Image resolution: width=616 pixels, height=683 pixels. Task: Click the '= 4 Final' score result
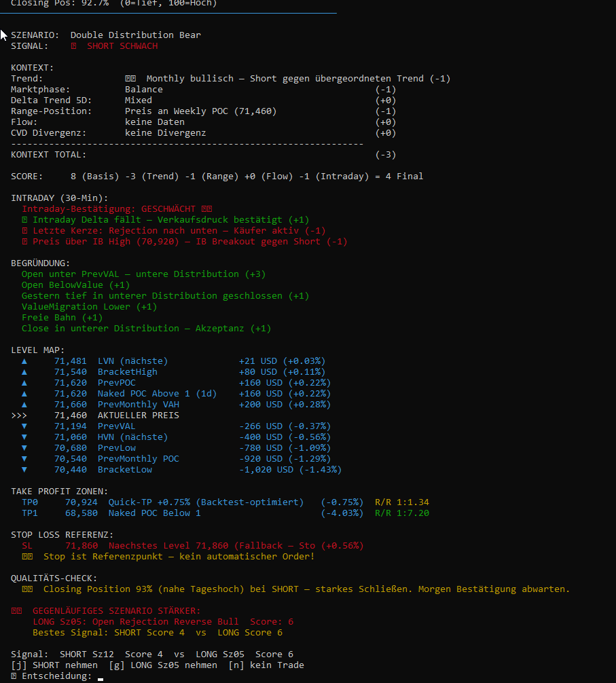click(399, 177)
